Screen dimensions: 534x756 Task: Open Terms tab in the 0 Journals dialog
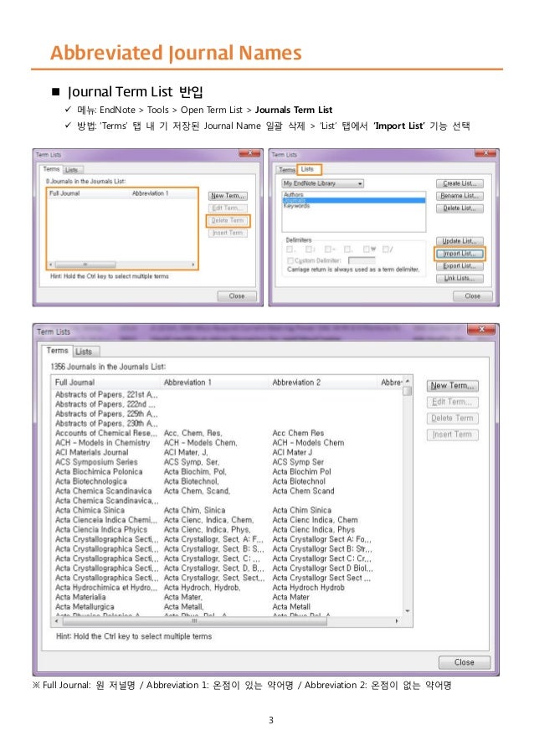point(51,169)
